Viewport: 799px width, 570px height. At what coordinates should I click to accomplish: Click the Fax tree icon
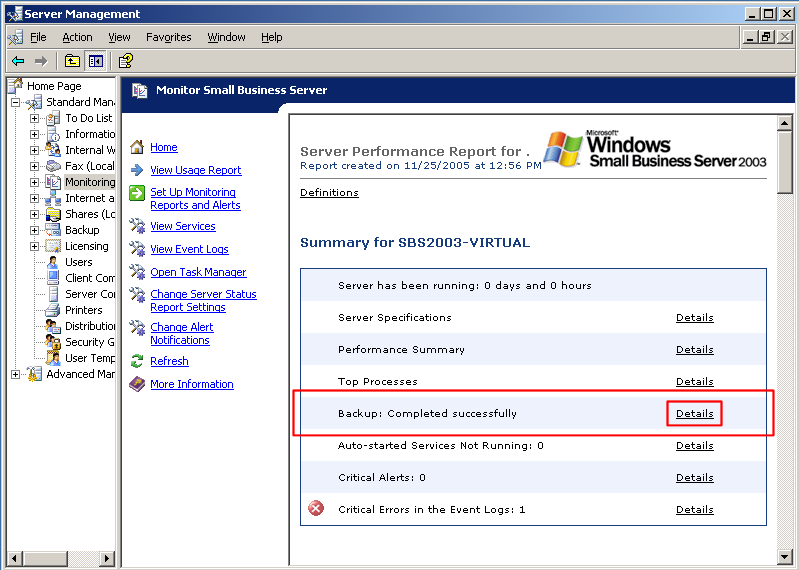tap(53, 166)
